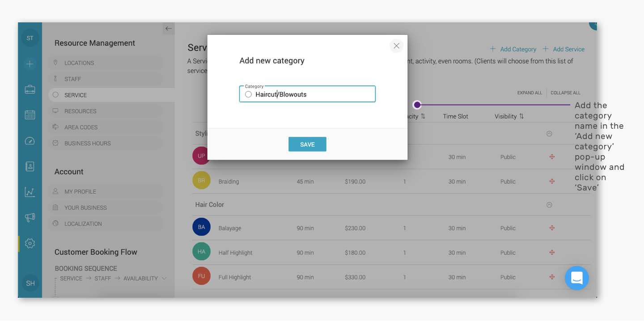Click the Braiding service name
Screen dimensions: 644x321
pyautogui.click(x=229, y=182)
